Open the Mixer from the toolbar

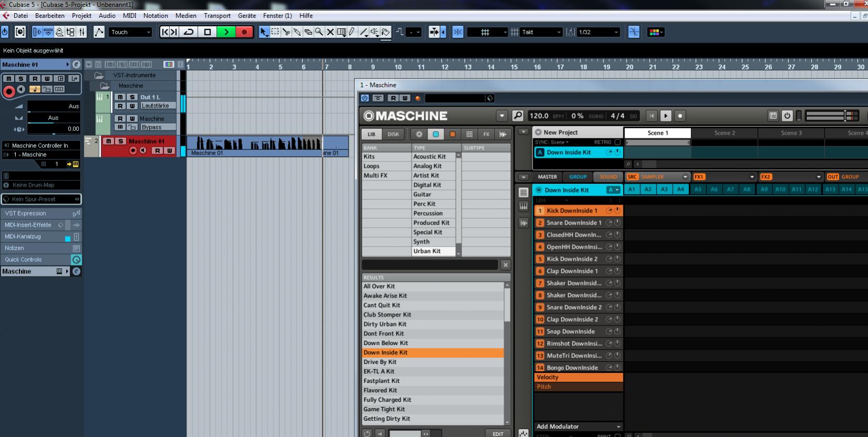pyautogui.click(x=82, y=32)
